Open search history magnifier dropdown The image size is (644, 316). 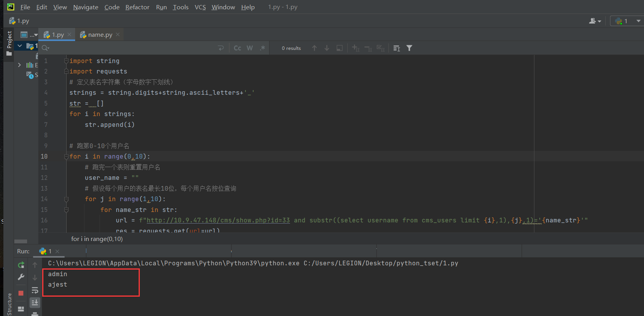[45, 48]
